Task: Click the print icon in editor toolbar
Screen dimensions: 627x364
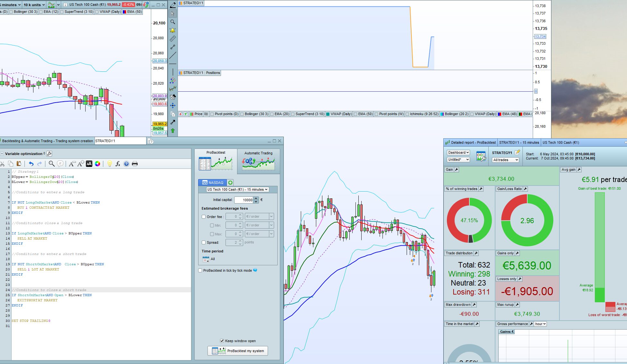Action: point(135,164)
